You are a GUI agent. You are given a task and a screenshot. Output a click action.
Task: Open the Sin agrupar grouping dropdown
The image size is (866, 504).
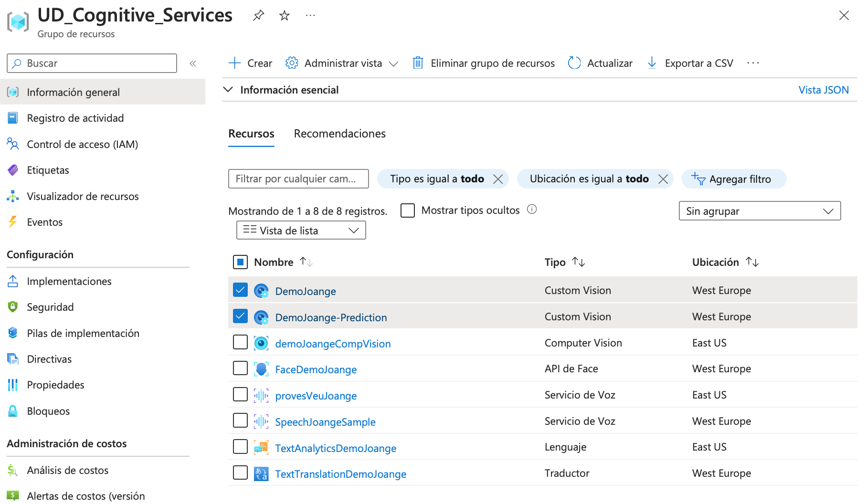coord(760,211)
